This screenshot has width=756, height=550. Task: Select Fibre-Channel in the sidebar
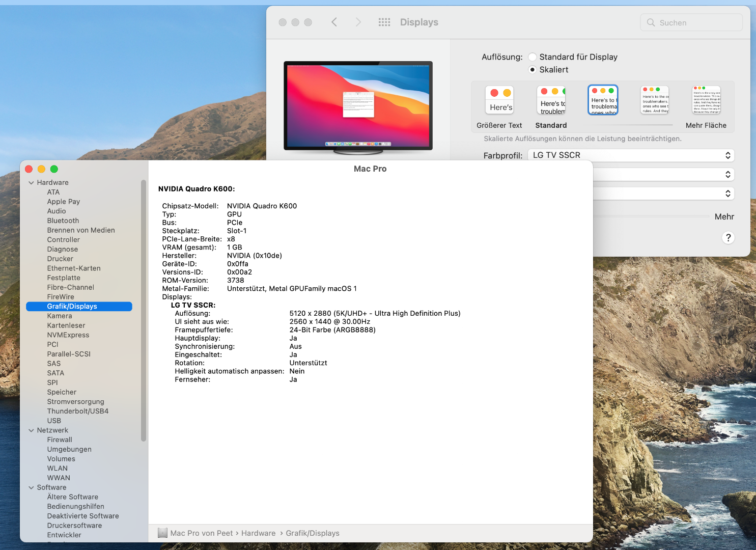pos(71,287)
